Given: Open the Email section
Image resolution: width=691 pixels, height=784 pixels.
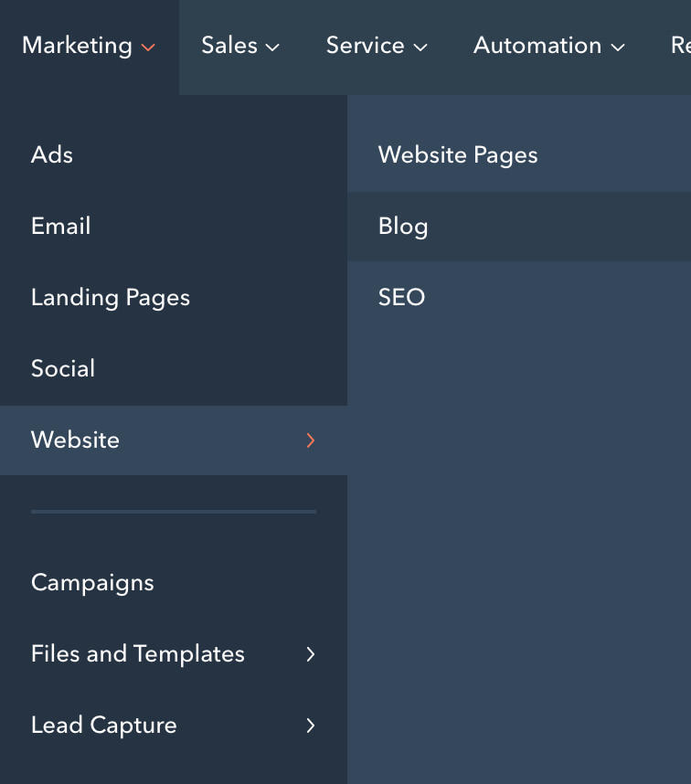Looking at the screenshot, I should click(60, 226).
